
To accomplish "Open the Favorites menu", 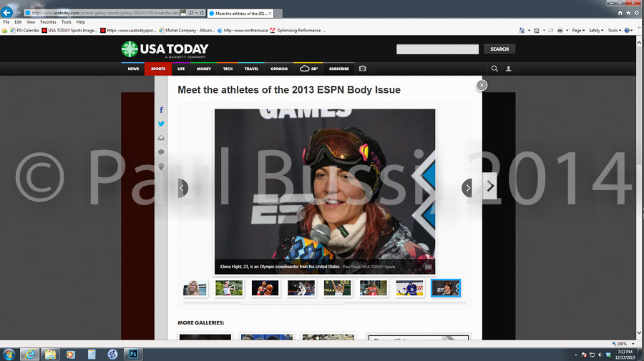I will click(x=48, y=22).
